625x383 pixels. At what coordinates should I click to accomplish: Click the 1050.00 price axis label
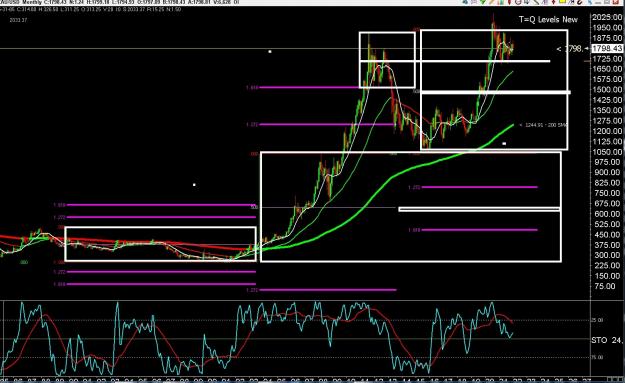tap(607, 152)
